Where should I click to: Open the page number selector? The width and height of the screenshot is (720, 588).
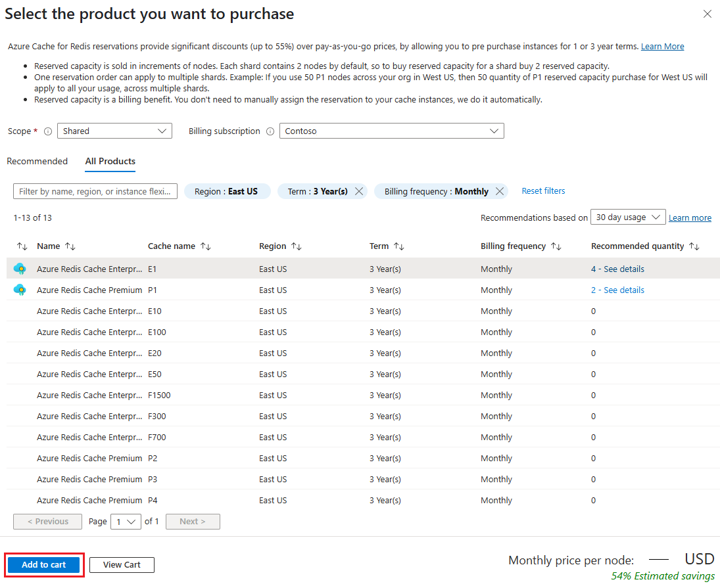[x=125, y=521]
